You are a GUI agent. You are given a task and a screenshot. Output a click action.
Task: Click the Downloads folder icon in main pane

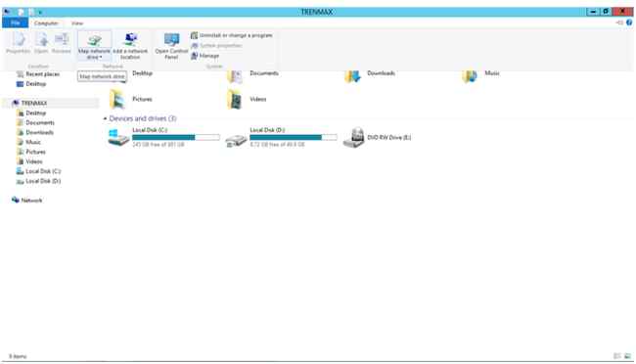pyautogui.click(x=352, y=76)
